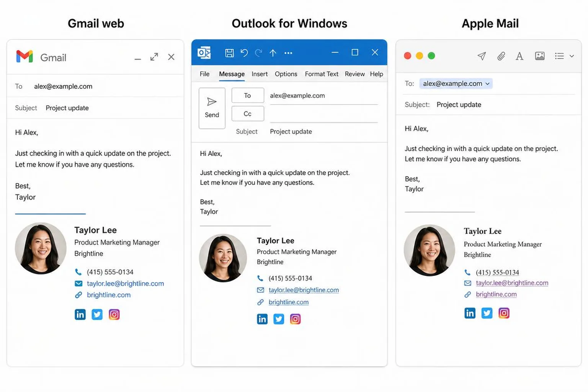Click the (415) 555-0134 phone number in Gmail
The height and width of the screenshot is (392, 588).
tap(110, 272)
